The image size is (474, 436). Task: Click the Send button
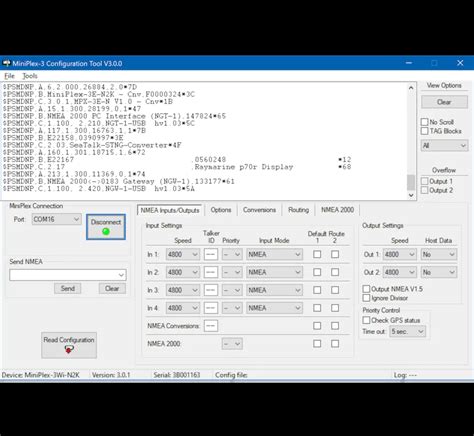tap(68, 288)
